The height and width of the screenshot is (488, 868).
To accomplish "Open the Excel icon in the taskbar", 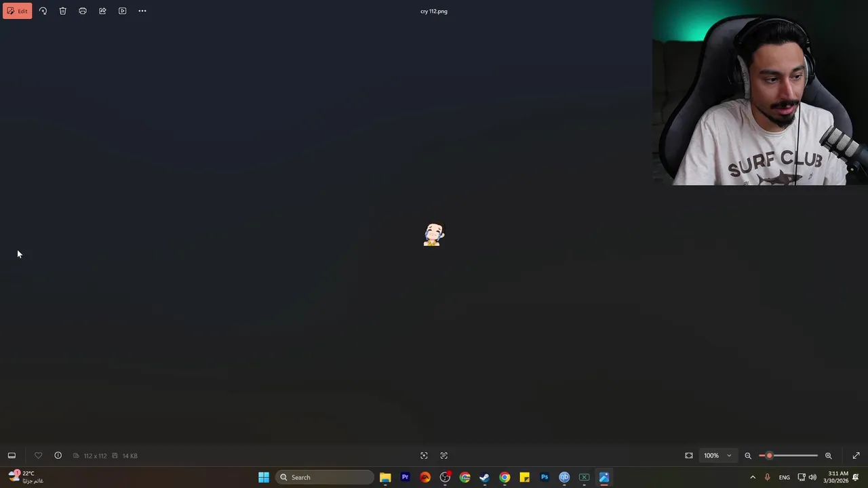I will (x=584, y=477).
